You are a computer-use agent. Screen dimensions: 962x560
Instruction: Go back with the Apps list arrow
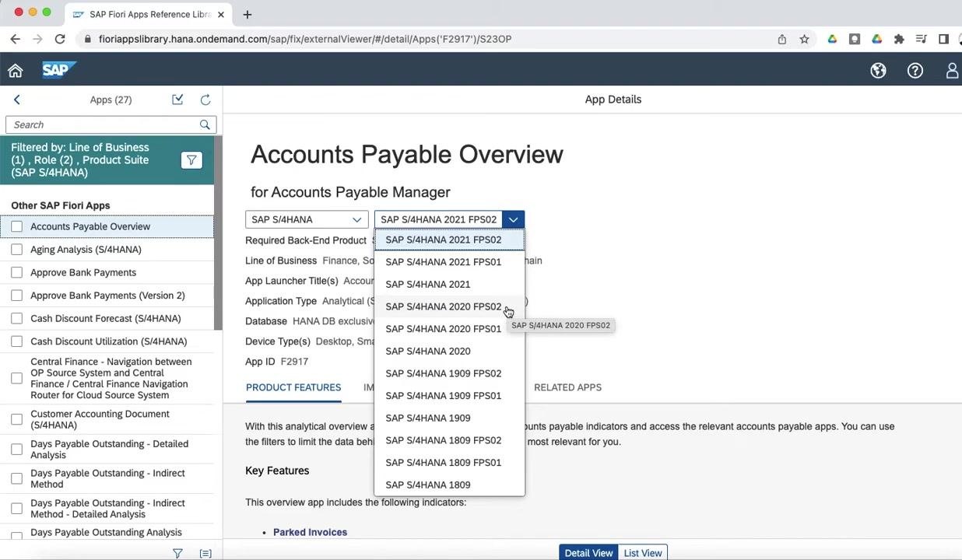pos(16,100)
